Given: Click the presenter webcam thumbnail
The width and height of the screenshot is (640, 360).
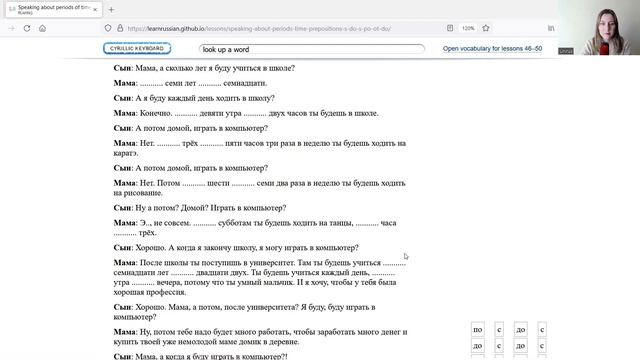Looking at the screenshot, I should 599,27.
